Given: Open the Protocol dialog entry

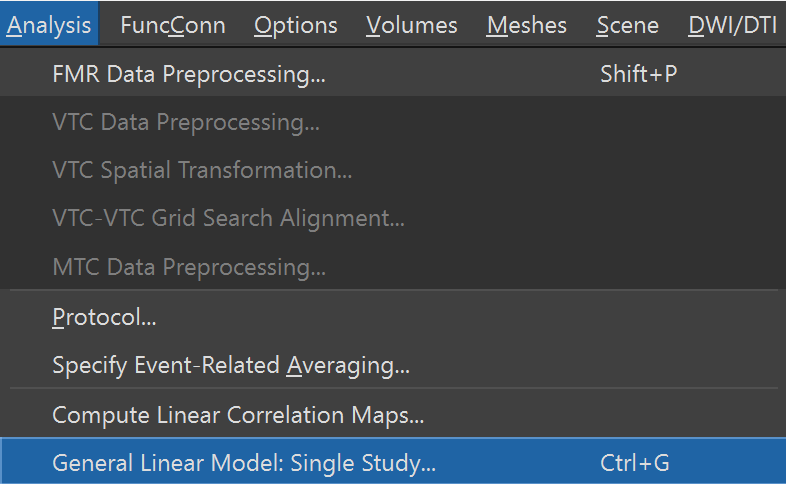Looking at the screenshot, I should [x=393, y=317].
